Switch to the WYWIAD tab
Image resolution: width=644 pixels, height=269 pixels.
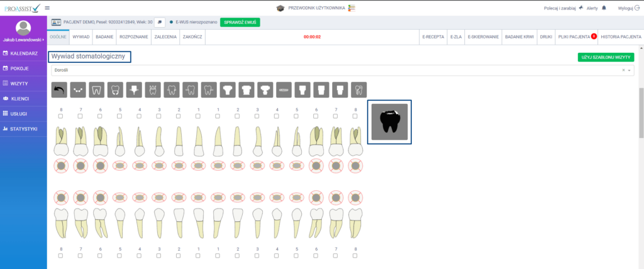coord(80,37)
